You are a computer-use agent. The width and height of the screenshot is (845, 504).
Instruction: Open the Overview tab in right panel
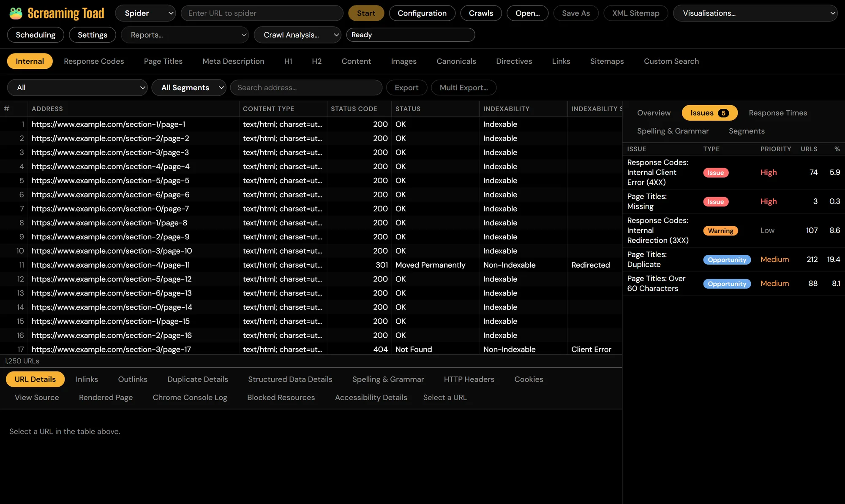[654, 113]
